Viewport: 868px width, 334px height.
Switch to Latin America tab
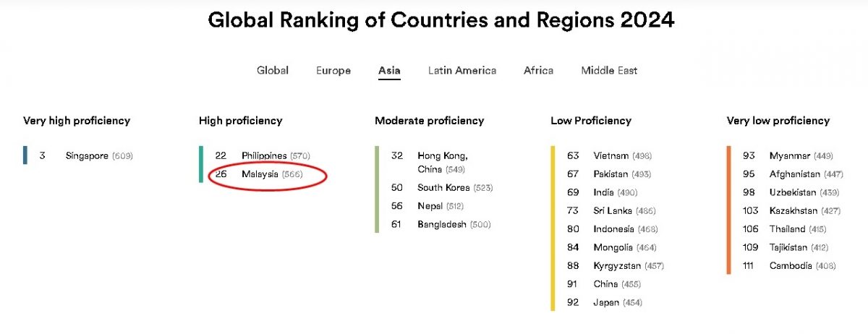462,70
